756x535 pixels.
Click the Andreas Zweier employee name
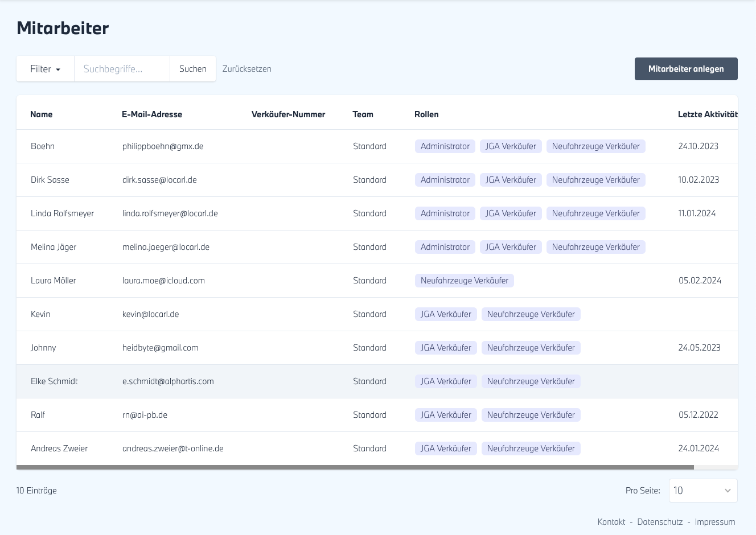pyautogui.click(x=59, y=448)
